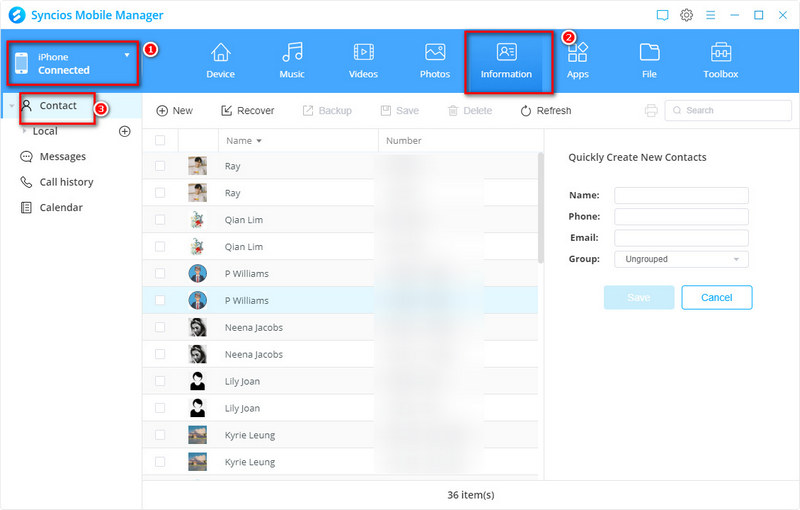Screen dimensions: 800x510
Task: Click the Email input field
Action: pyautogui.click(x=681, y=238)
